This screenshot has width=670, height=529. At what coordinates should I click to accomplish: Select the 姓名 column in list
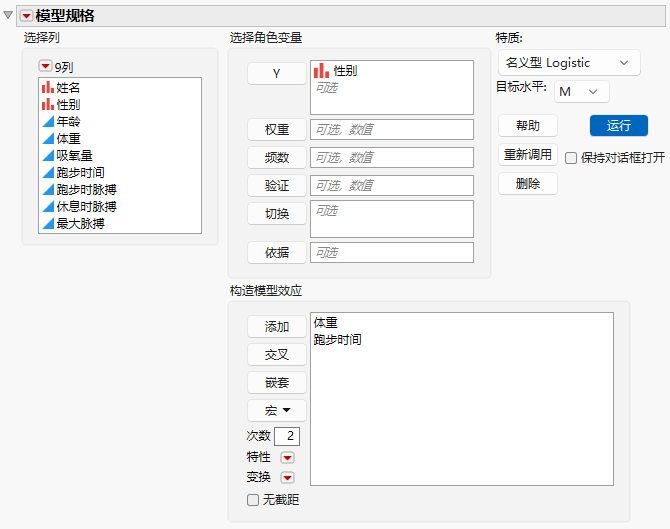[120, 88]
